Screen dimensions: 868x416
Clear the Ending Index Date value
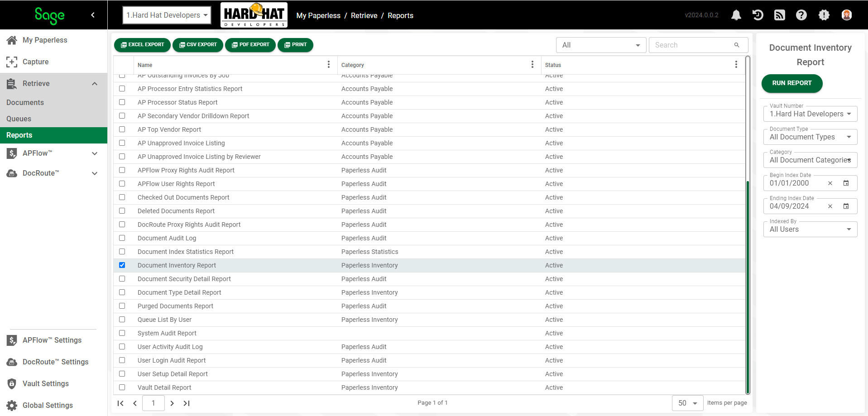coord(830,206)
